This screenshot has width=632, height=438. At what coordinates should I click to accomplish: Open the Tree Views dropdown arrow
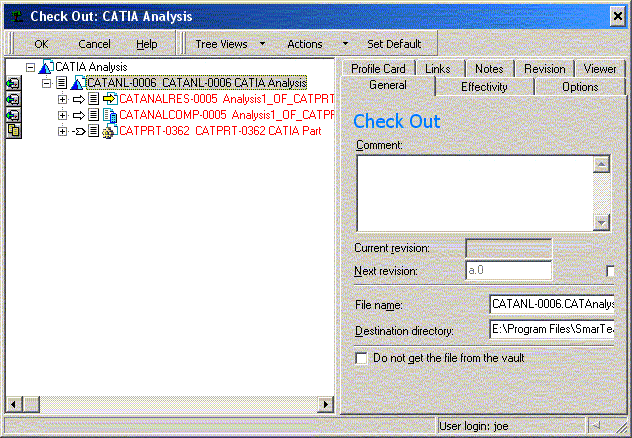tap(262, 44)
